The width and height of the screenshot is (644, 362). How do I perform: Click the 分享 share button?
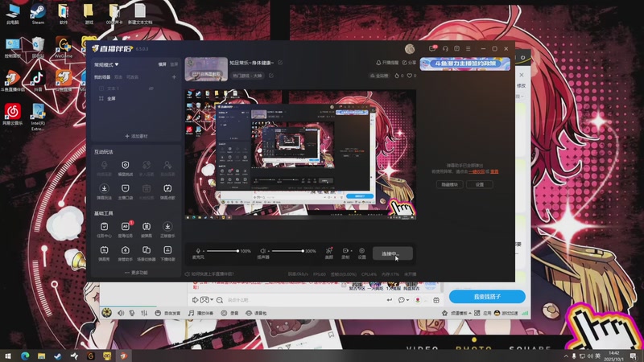tap(409, 63)
